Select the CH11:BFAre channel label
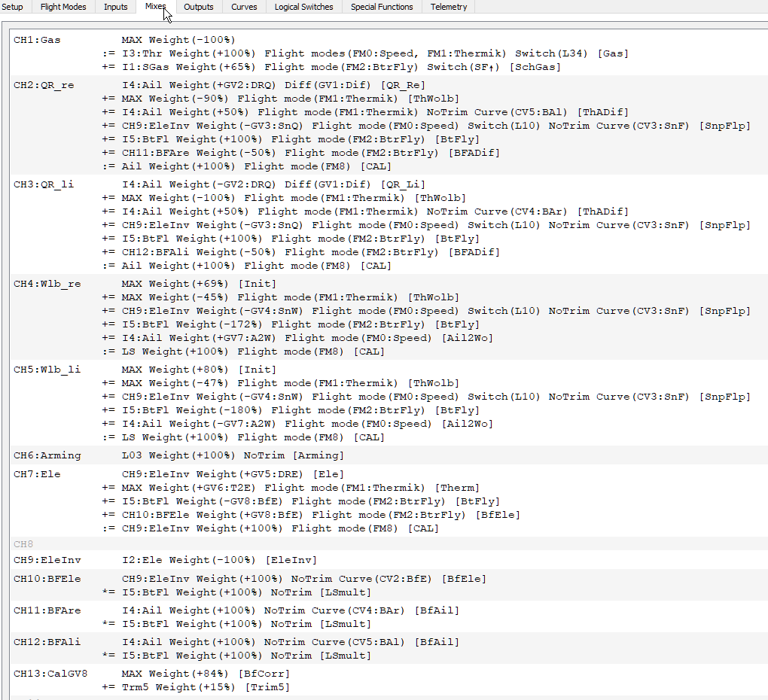Viewport: 768px width, 700px height. coord(47,610)
